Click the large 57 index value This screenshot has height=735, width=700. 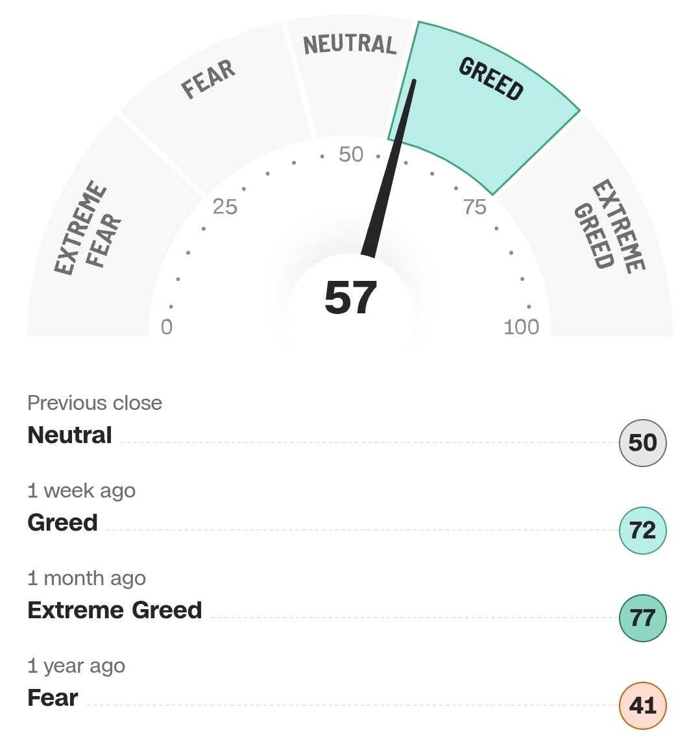click(350, 298)
